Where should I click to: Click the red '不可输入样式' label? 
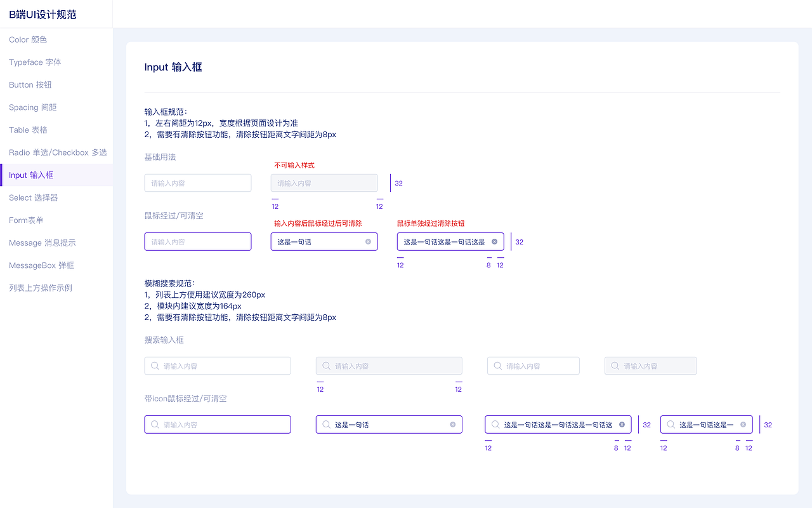[294, 165]
